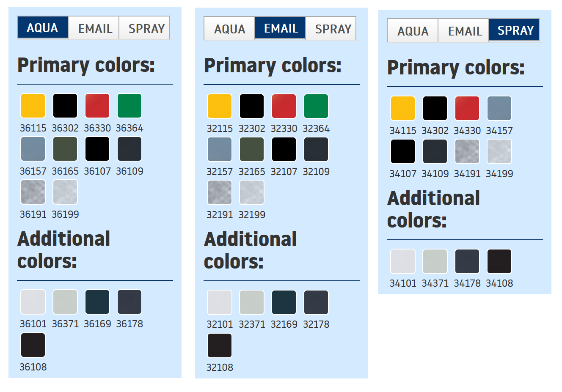
Task: Select the highlighted SPRAY tab in right panel
Action: 515,30
